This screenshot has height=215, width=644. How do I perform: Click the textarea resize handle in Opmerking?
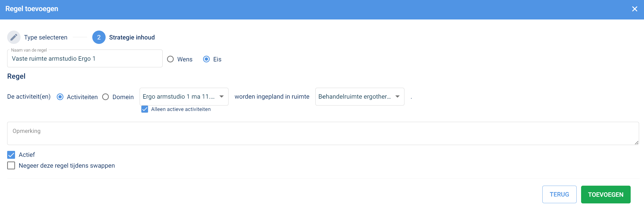637,143
